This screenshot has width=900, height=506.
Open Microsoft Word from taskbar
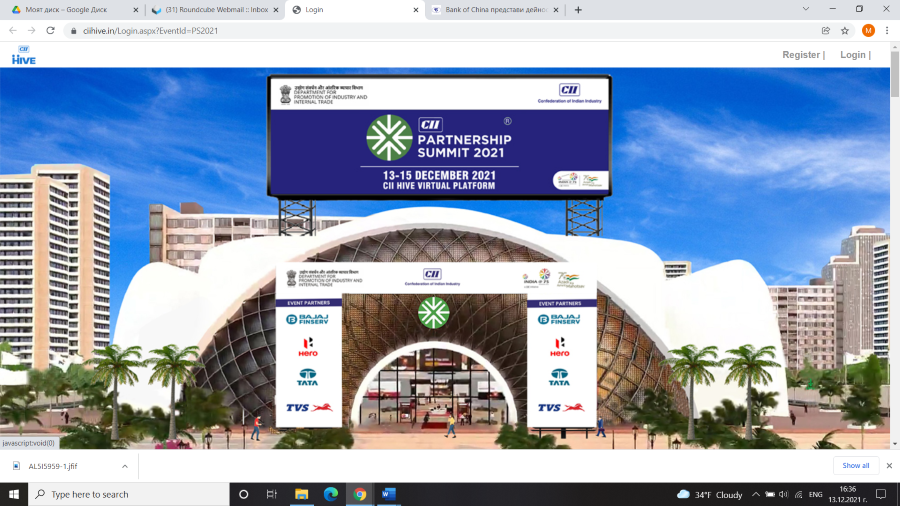(x=389, y=494)
